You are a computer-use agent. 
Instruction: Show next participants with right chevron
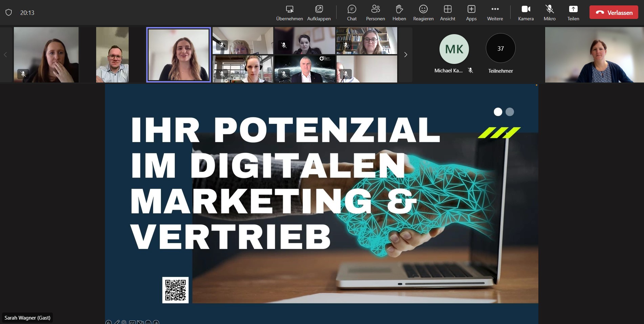405,55
